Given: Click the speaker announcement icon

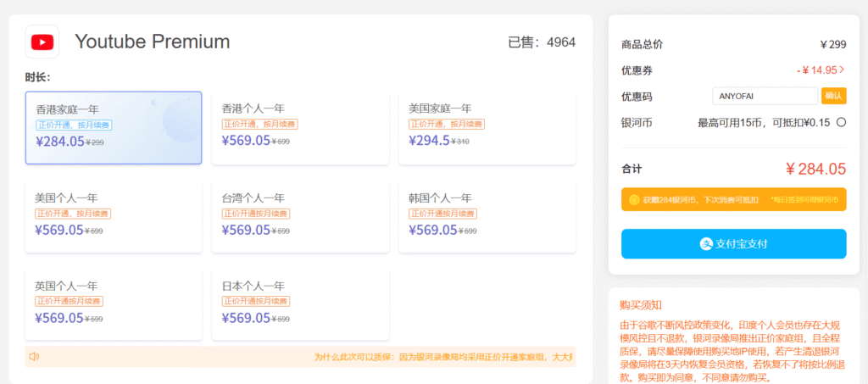Looking at the screenshot, I should coord(34,356).
